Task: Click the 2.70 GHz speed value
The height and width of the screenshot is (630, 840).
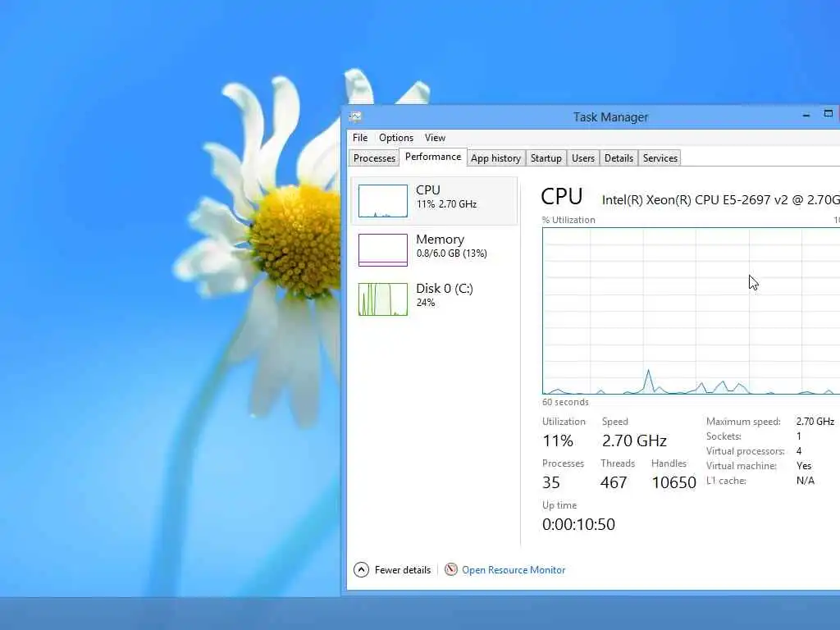Action: pyautogui.click(x=634, y=441)
